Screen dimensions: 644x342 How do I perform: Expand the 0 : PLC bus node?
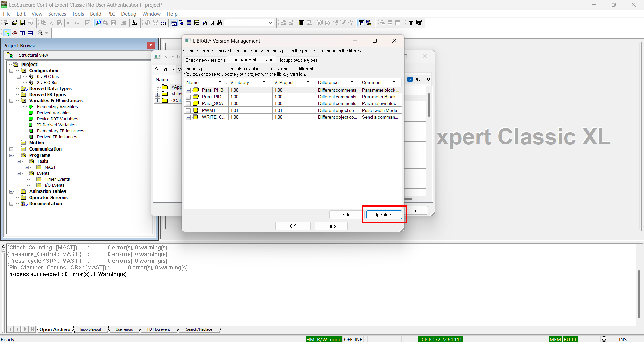[x=19, y=77]
